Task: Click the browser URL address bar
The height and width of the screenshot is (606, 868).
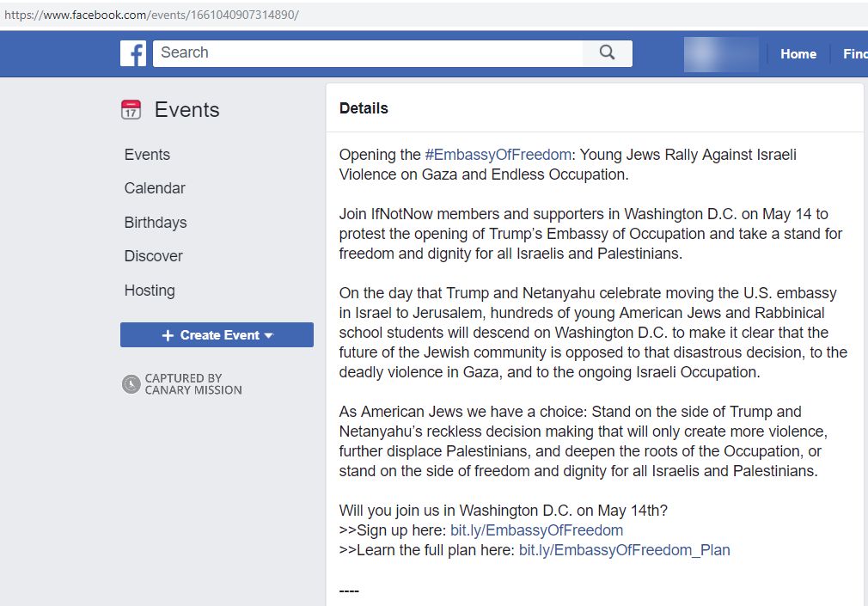Action: coord(434,15)
